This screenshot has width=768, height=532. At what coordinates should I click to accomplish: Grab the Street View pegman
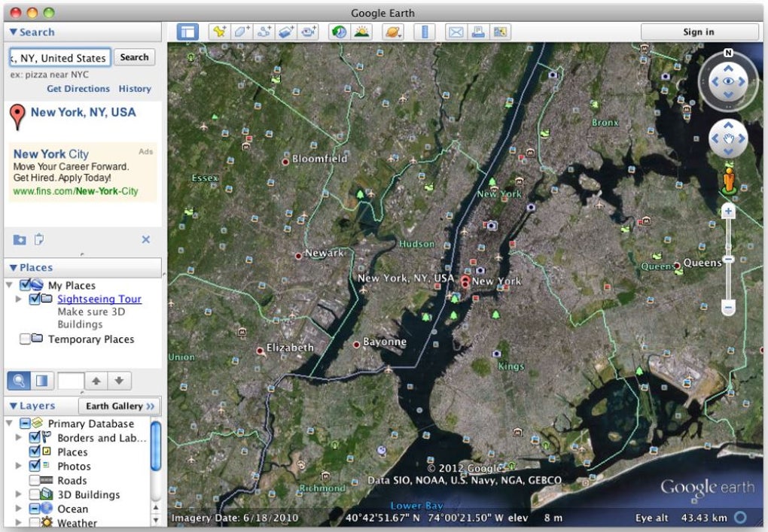coord(729,180)
